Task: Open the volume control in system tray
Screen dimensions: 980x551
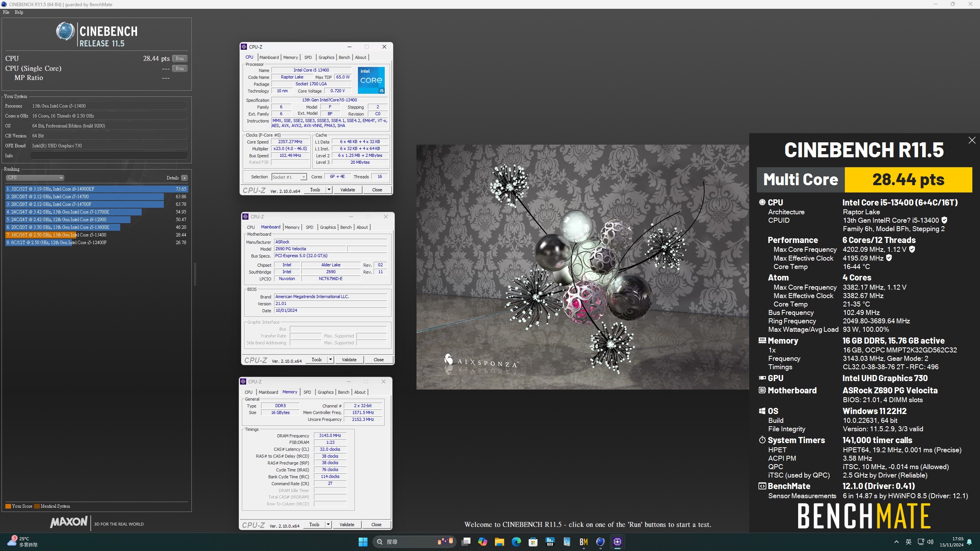Action: coord(930,541)
